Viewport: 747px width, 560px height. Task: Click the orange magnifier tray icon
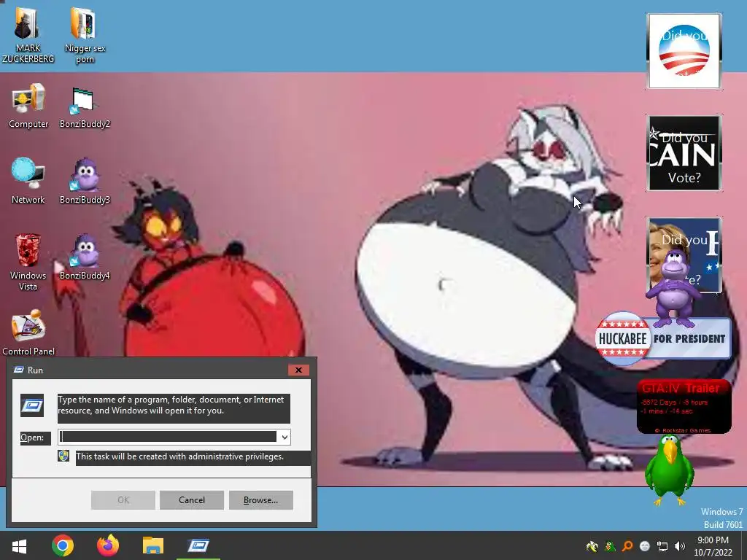[x=627, y=546]
